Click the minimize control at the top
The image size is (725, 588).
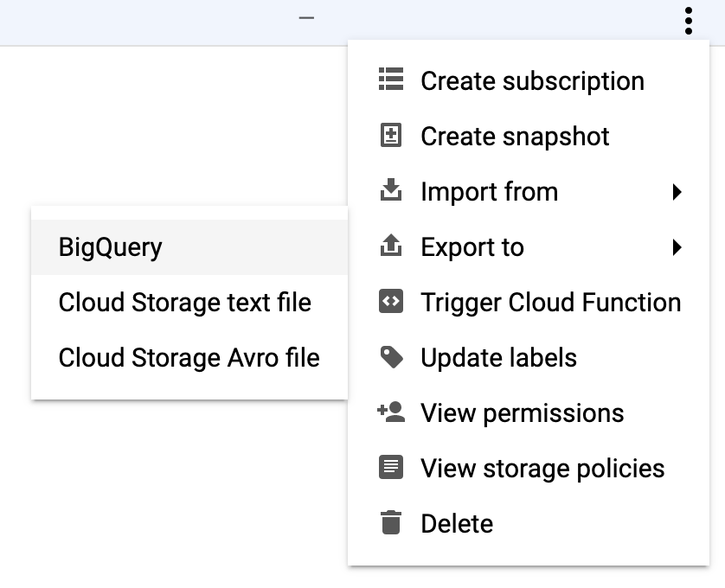click(305, 16)
